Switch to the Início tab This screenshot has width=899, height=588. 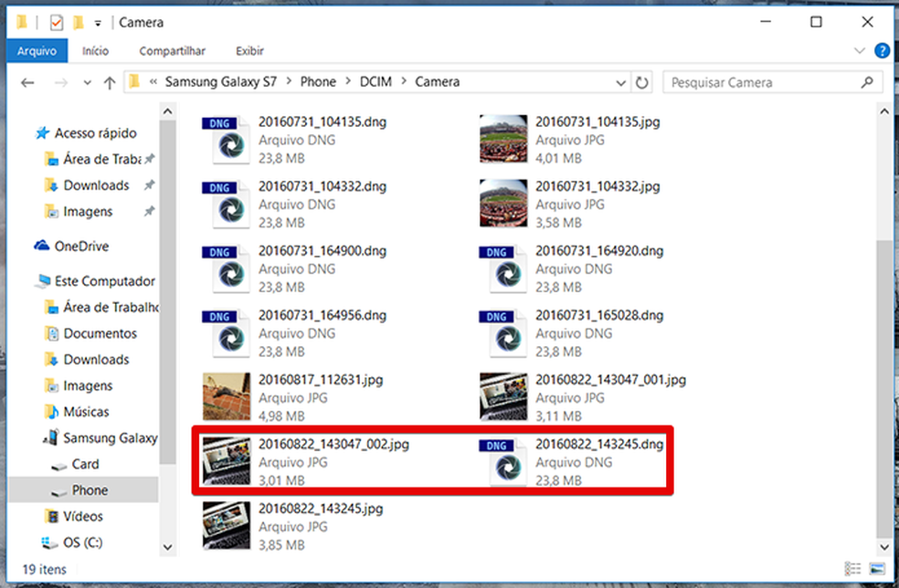[x=95, y=51]
